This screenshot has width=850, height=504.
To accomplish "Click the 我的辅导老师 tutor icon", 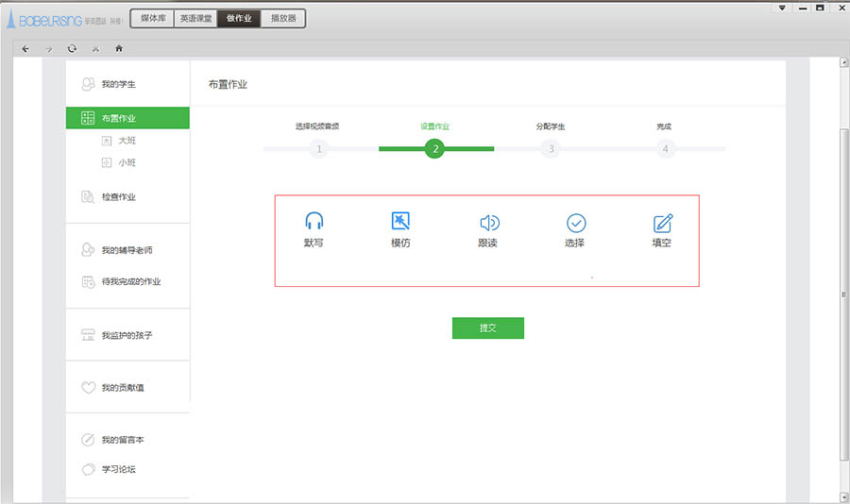I will click(x=88, y=250).
